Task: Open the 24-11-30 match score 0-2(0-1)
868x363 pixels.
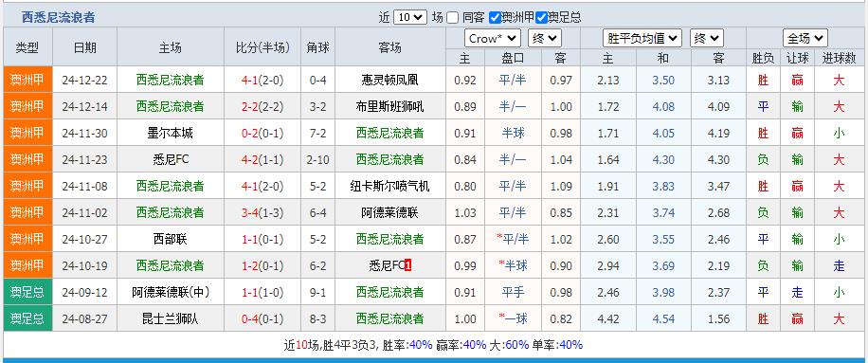Action: point(262,134)
